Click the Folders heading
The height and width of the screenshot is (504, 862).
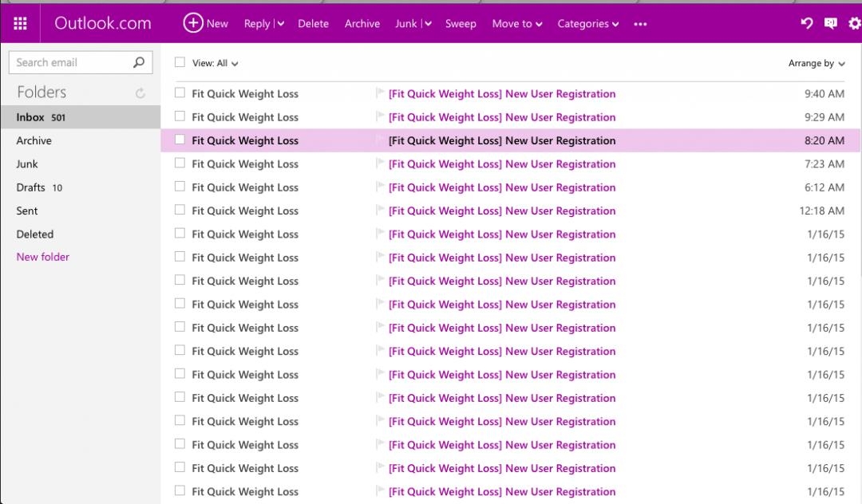click(42, 92)
